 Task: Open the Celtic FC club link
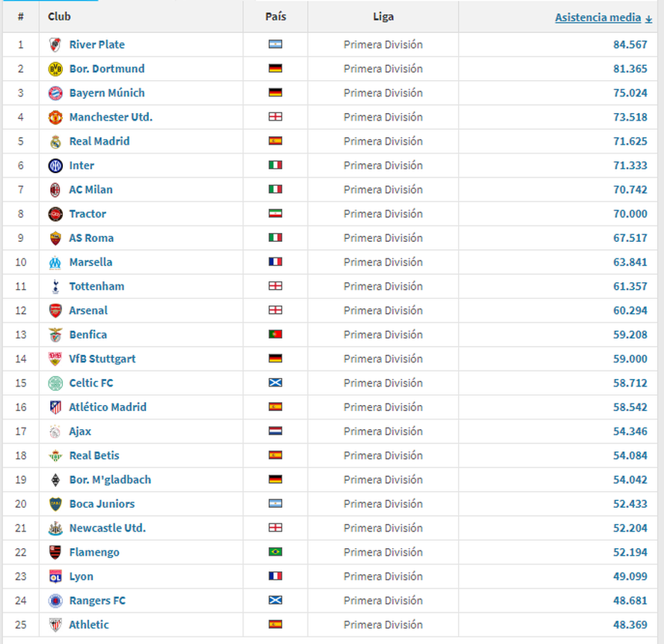click(91, 383)
